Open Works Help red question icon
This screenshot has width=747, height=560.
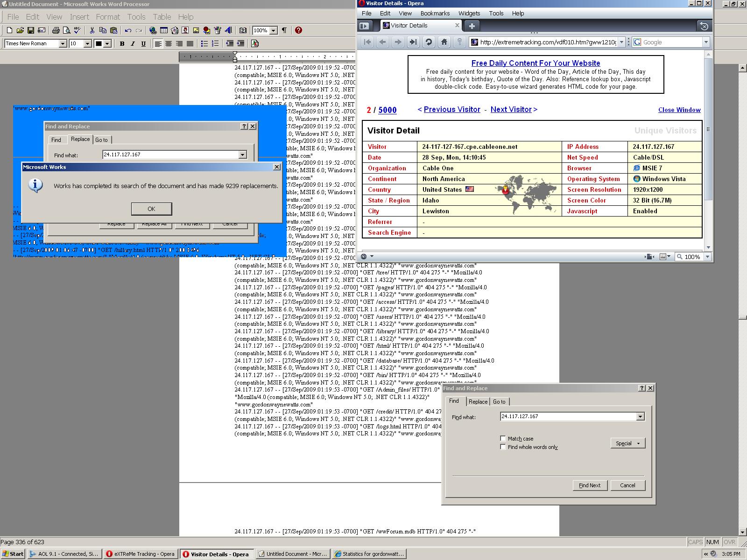[x=298, y=30]
